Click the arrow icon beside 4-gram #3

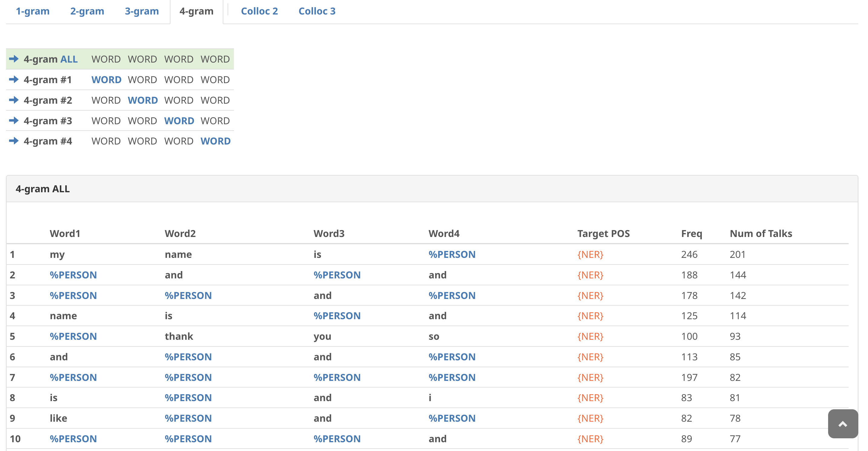(x=14, y=120)
